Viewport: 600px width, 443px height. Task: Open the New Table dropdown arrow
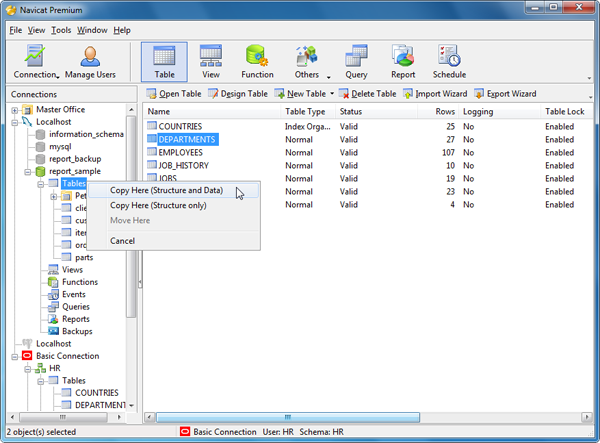coord(332,94)
